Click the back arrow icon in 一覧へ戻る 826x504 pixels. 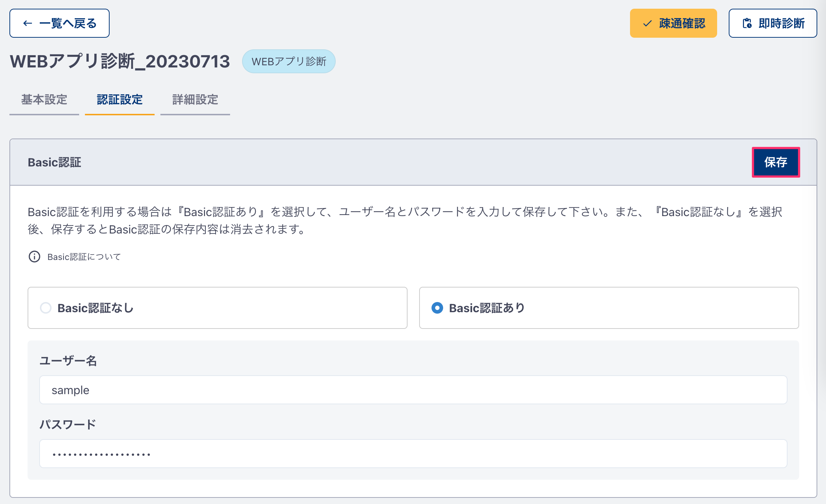pyautogui.click(x=28, y=24)
